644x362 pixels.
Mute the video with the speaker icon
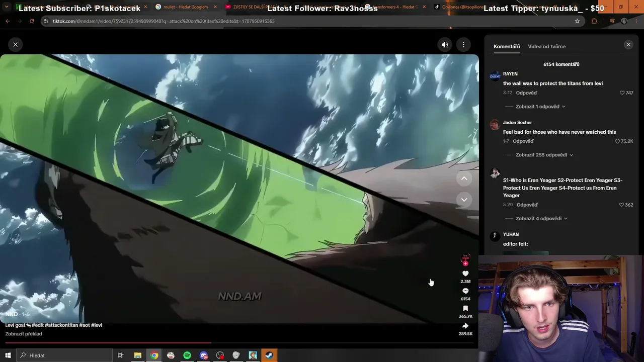pos(445,45)
